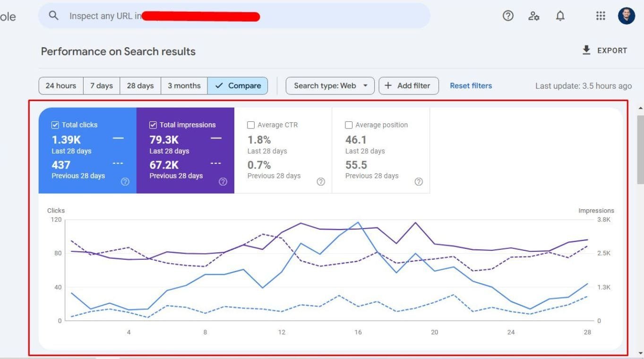
Task: Disable Compare mode
Action: (x=238, y=85)
